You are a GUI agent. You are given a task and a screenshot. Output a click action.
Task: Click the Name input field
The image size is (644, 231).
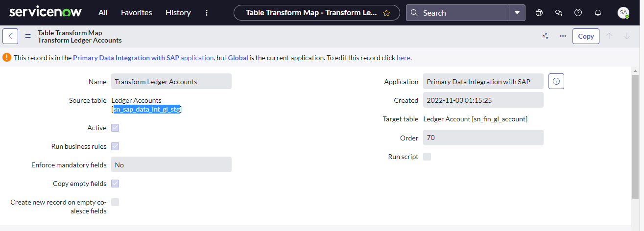click(171, 81)
